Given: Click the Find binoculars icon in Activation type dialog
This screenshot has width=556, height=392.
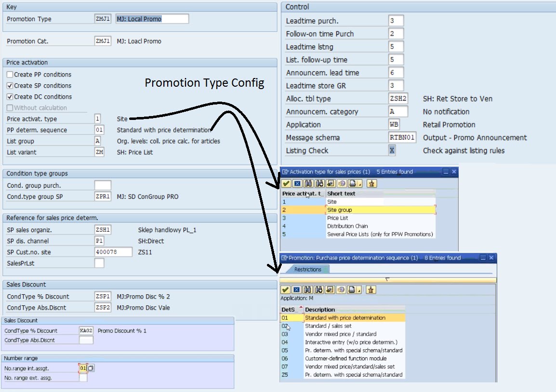Looking at the screenshot, I should click(308, 183).
